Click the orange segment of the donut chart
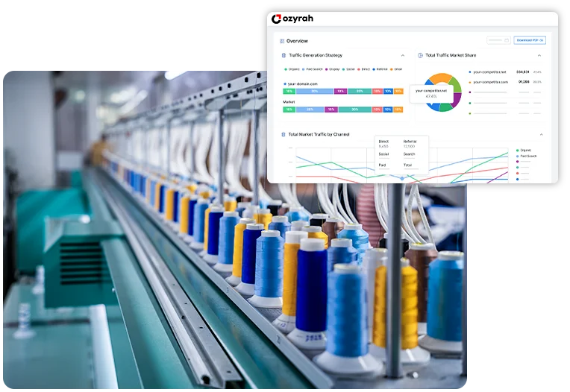 [x=440, y=79]
